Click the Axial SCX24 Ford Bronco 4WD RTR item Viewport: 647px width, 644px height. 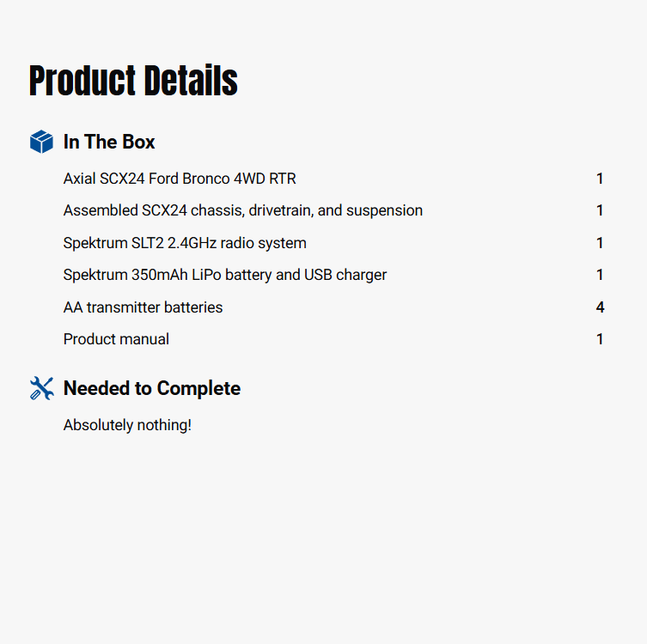point(180,179)
